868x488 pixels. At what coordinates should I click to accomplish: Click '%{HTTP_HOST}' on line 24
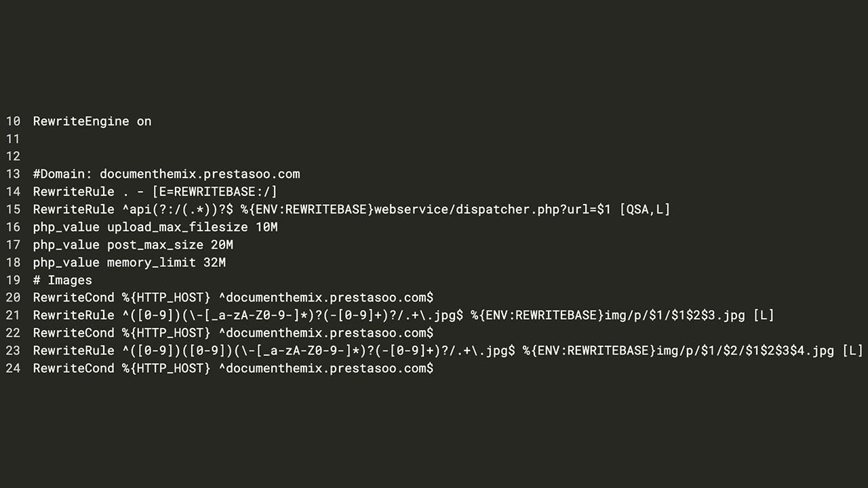point(166,368)
